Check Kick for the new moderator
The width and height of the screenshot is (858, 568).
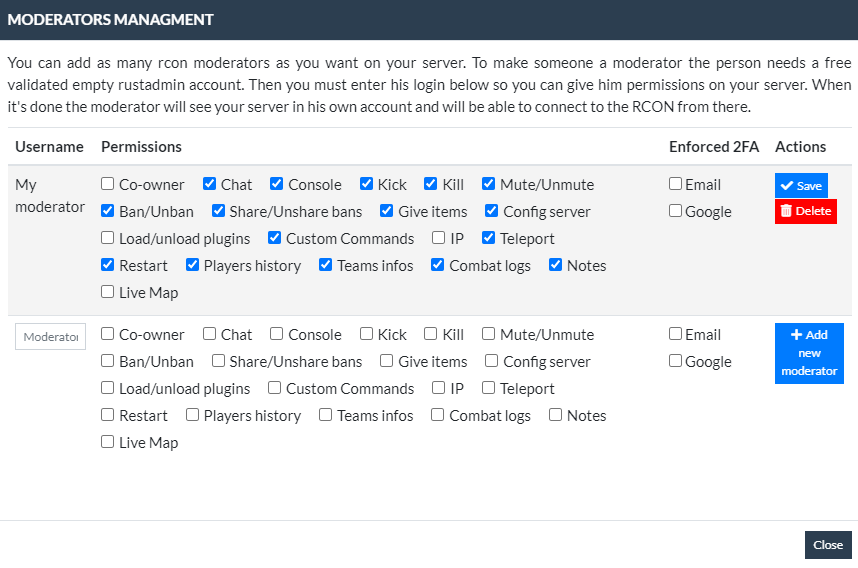pos(366,334)
